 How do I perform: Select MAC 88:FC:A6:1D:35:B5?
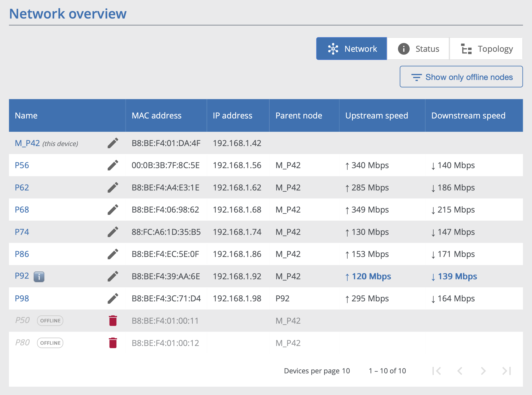coord(166,232)
